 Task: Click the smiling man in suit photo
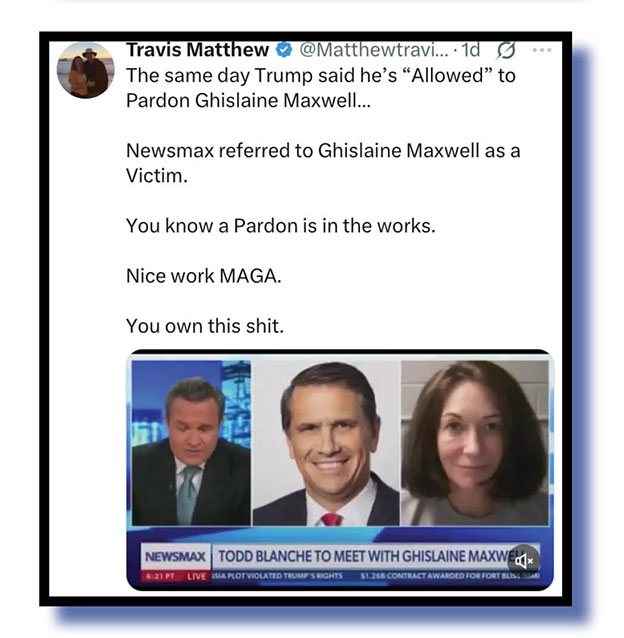326,443
